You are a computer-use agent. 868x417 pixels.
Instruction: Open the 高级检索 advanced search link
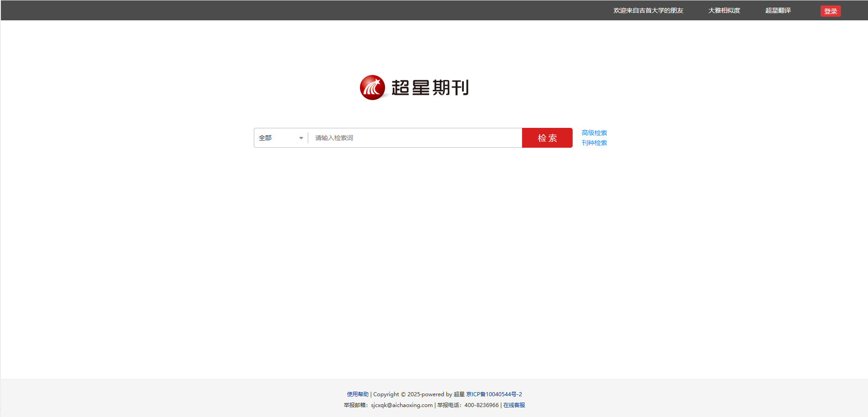[594, 133]
